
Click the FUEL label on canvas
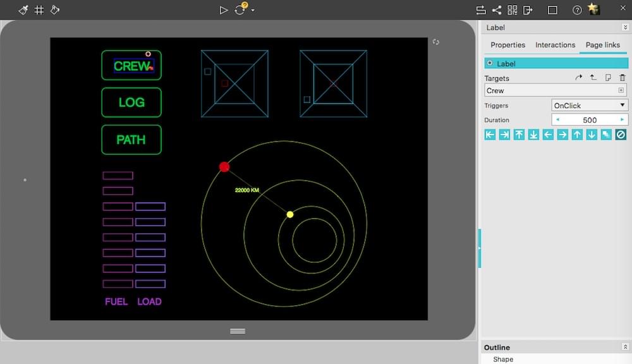(x=116, y=301)
